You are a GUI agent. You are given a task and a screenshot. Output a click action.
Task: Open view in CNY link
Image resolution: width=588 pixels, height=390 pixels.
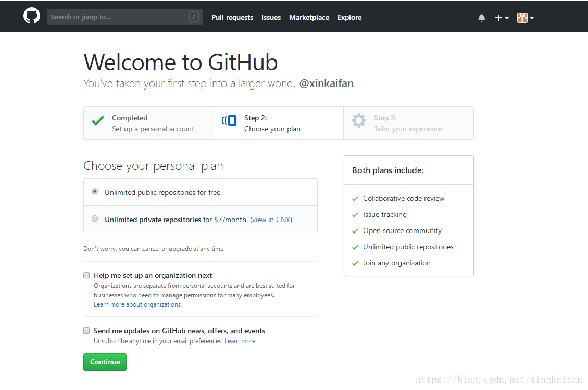coord(271,219)
